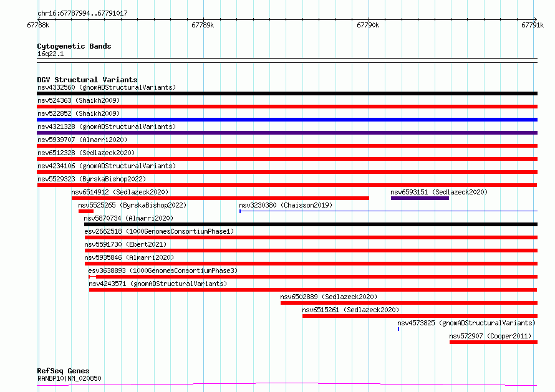This screenshot has height=392, width=555.
Task: Select the short red nsv5525265 bar
Action: pyautogui.click(x=86, y=211)
